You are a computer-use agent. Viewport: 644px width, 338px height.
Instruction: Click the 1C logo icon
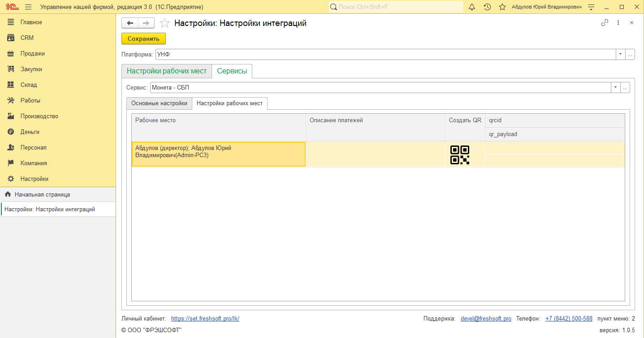tap(12, 7)
